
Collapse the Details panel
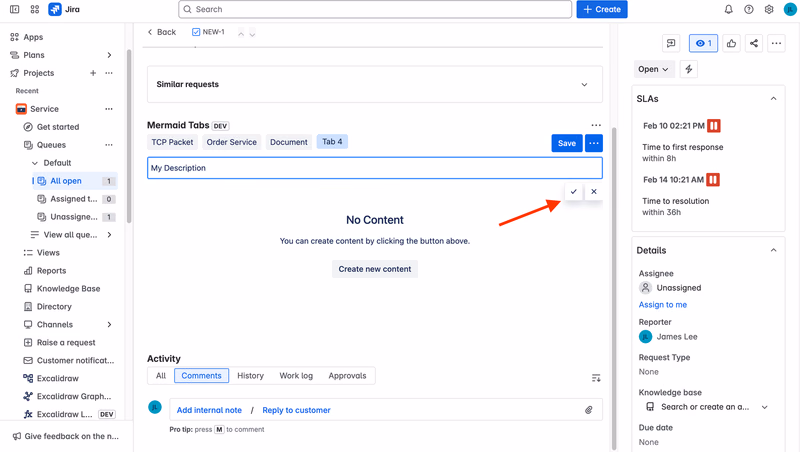point(773,250)
